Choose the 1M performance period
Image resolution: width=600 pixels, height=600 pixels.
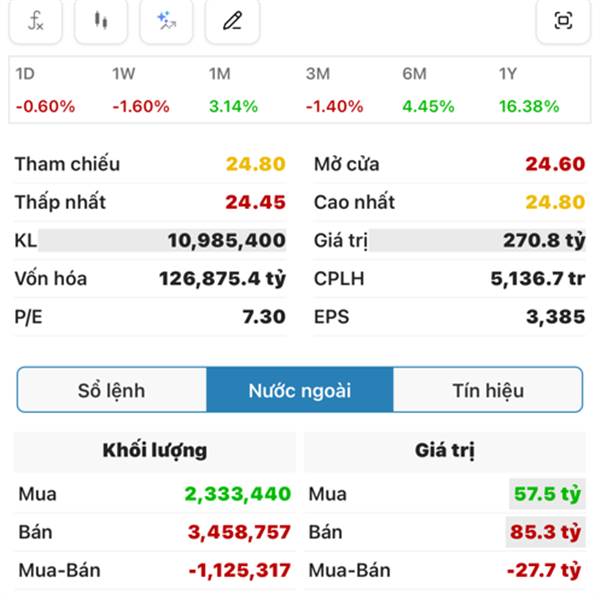click(232, 90)
